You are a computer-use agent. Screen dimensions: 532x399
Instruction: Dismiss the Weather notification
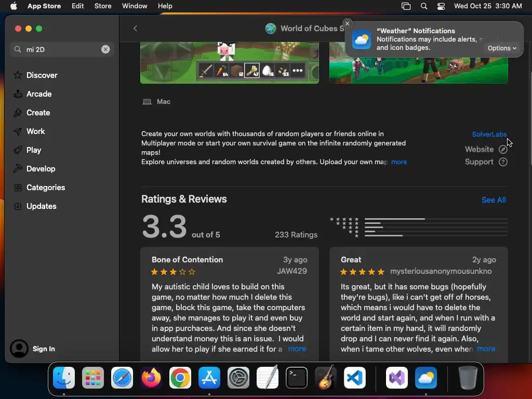click(x=347, y=23)
